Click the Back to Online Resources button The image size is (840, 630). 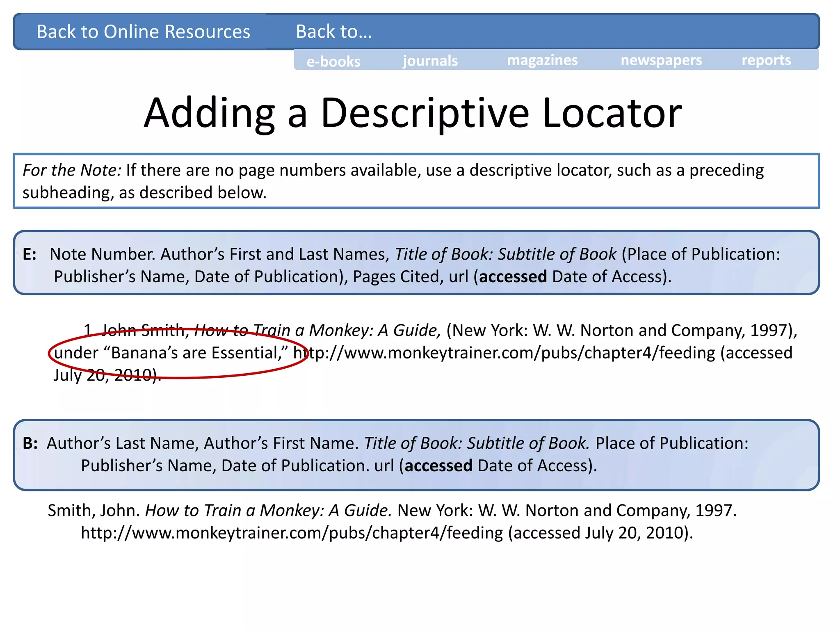[143, 32]
